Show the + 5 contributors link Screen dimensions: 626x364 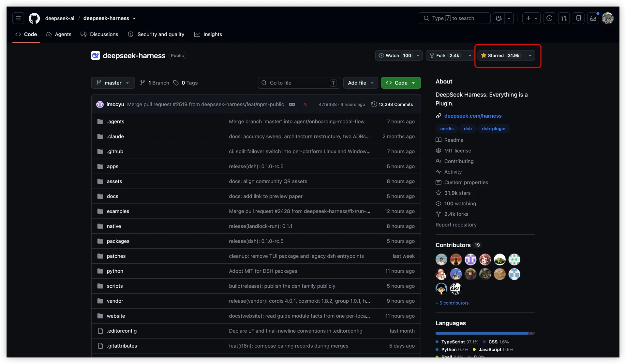click(x=452, y=303)
